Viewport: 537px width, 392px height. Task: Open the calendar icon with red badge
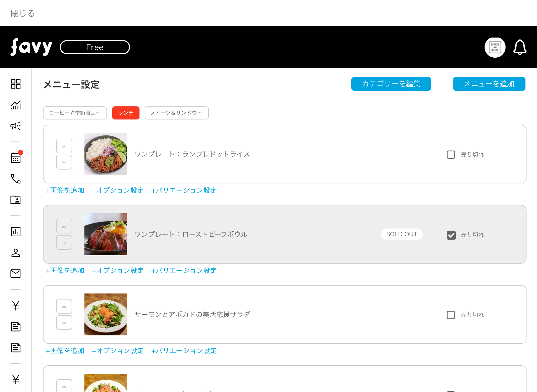pos(16,158)
